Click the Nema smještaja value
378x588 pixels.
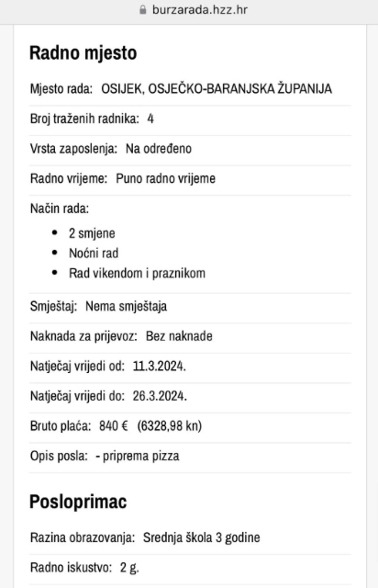pyautogui.click(x=126, y=307)
